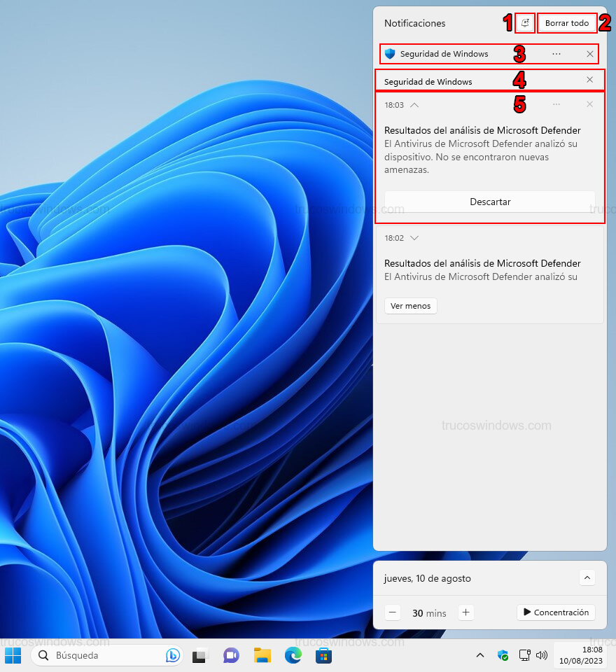Open the 18:03 notification options menu
The image size is (616, 672).
click(556, 104)
